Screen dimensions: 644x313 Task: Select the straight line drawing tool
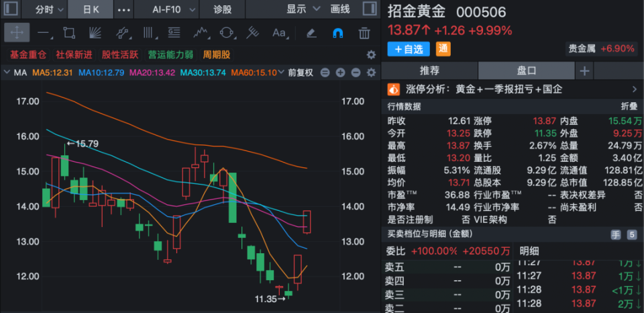point(43,33)
